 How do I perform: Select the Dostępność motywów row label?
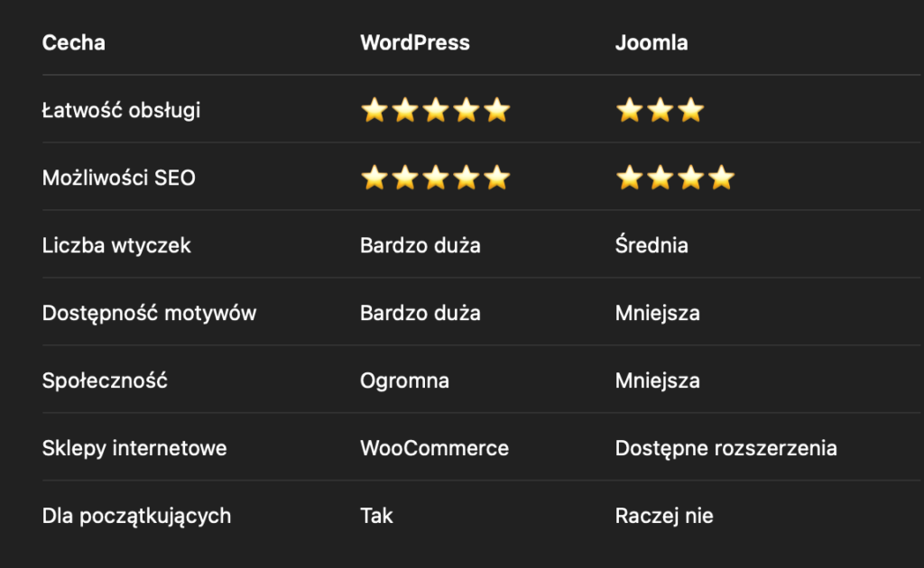[149, 313]
